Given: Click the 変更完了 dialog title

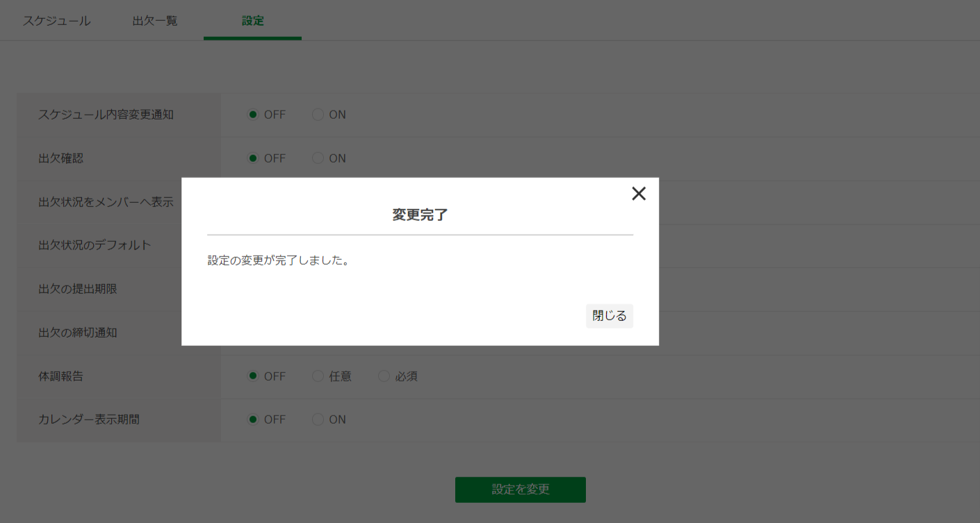Looking at the screenshot, I should coord(420,215).
